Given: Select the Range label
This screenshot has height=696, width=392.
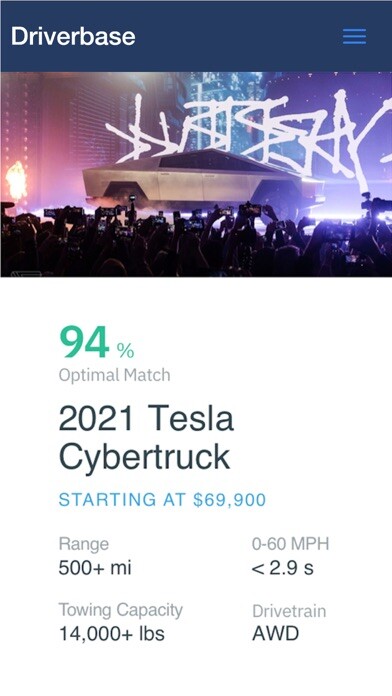Looking at the screenshot, I should tap(84, 544).
